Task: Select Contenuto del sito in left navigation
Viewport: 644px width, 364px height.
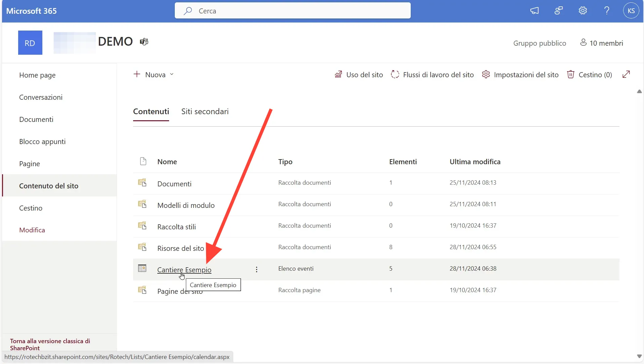Action: click(x=59, y=186)
